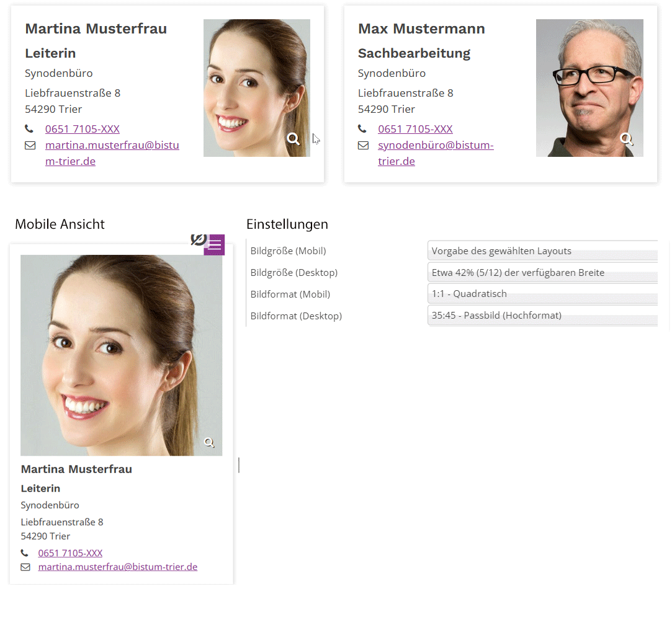Click envelope icon in Martina's desktop card
Screen dimensions: 672x620
point(30,146)
